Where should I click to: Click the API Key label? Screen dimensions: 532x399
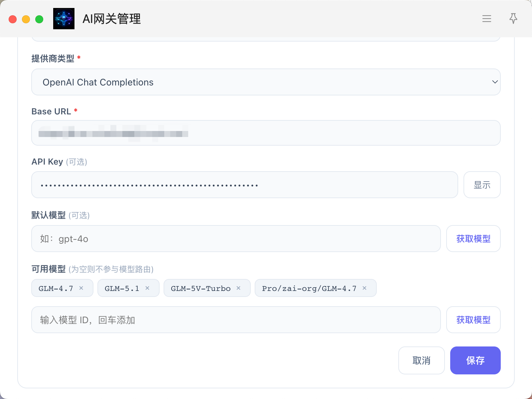pos(47,162)
